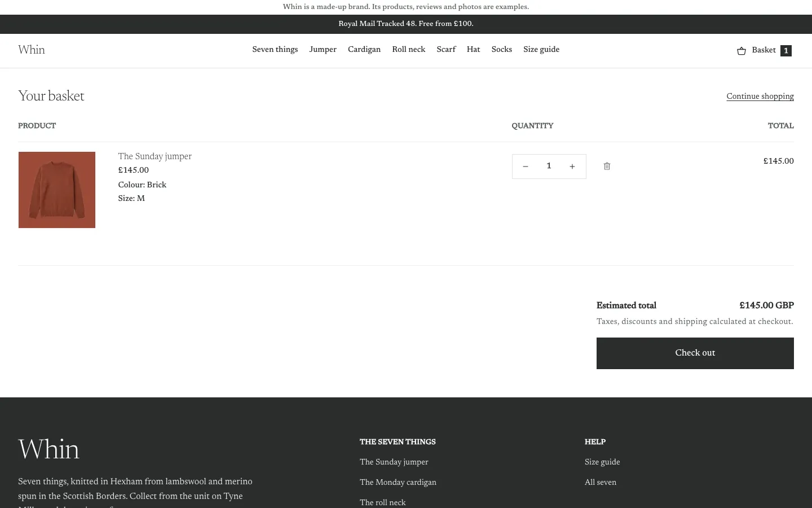Click the Taxes, discounts and shipping note
Image resolution: width=812 pixels, height=508 pixels.
tap(695, 321)
